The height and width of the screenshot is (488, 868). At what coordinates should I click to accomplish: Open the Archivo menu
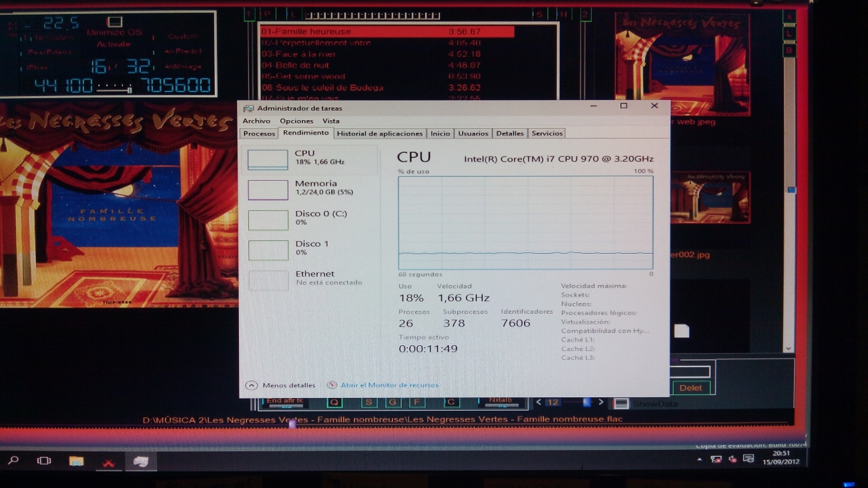[256, 121]
